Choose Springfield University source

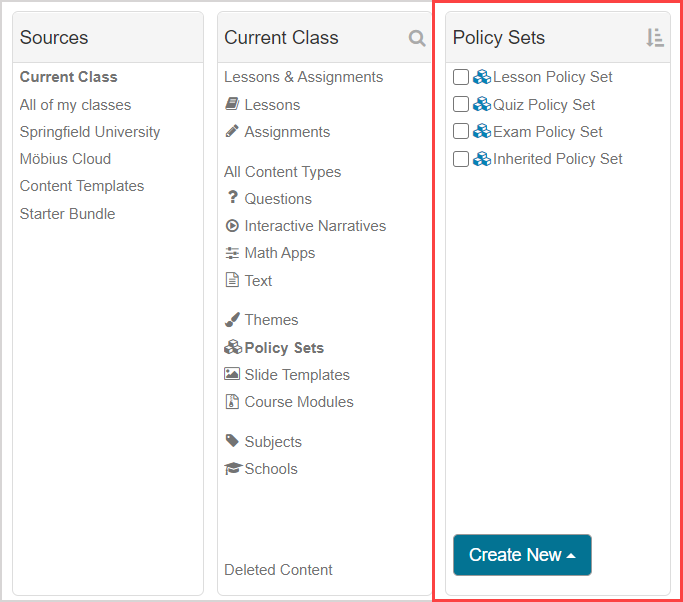90,132
